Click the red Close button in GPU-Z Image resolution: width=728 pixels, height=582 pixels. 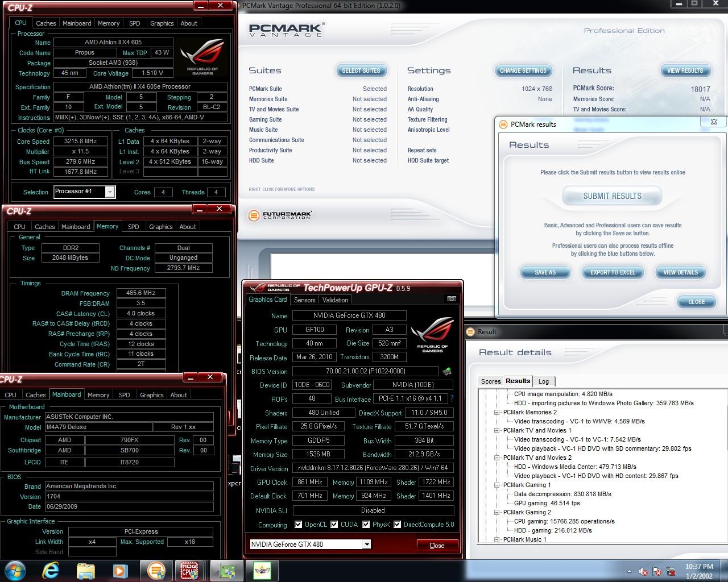(437, 545)
